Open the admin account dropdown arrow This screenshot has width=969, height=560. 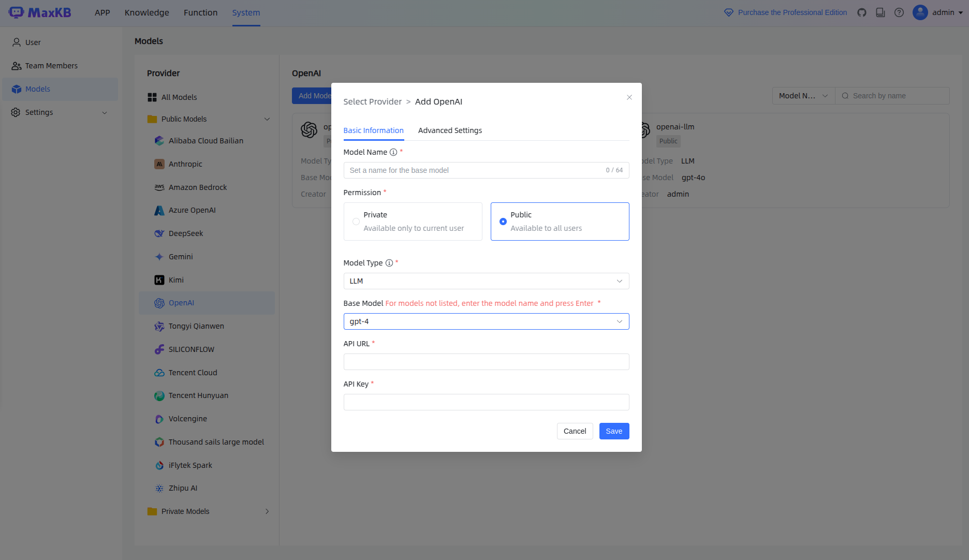(961, 12)
